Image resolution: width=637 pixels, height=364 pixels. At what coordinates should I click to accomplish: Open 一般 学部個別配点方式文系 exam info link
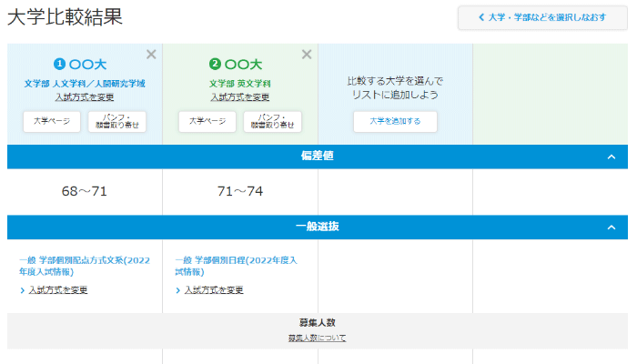[x=84, y=265]
